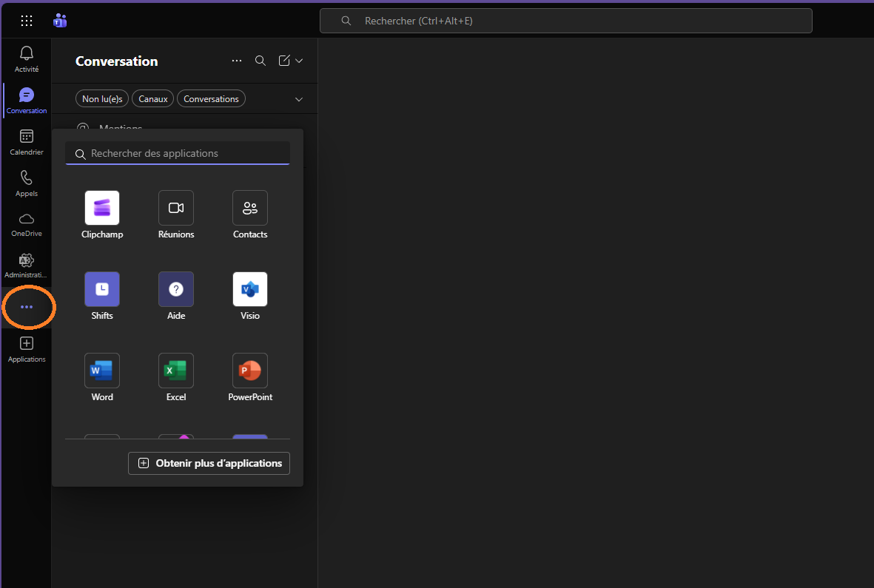The width and height of the screenshot is (874, 588).
Task: Open the Conversation options via the ellipsis
Action: (236, 60)
